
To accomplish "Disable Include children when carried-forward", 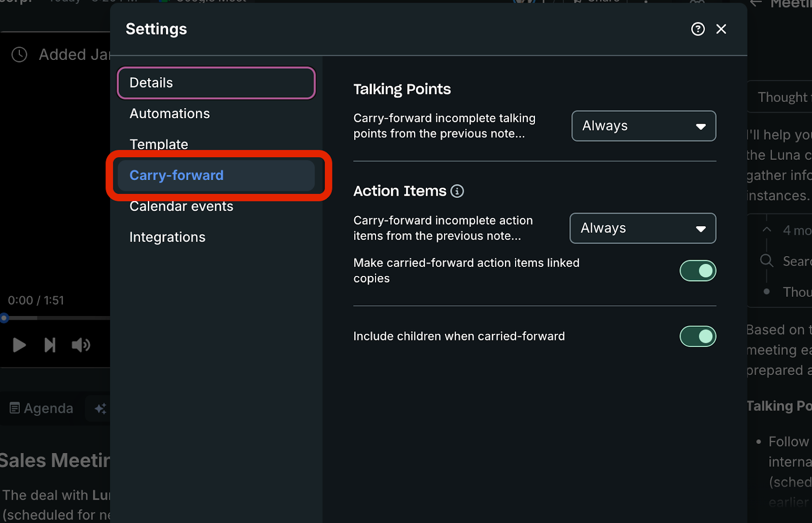I will (x=698, y=336).
